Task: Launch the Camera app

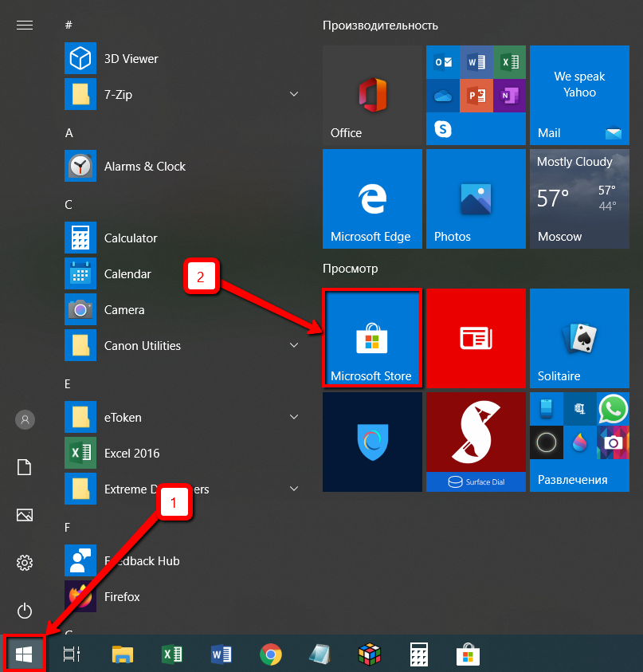Action: 182,309
